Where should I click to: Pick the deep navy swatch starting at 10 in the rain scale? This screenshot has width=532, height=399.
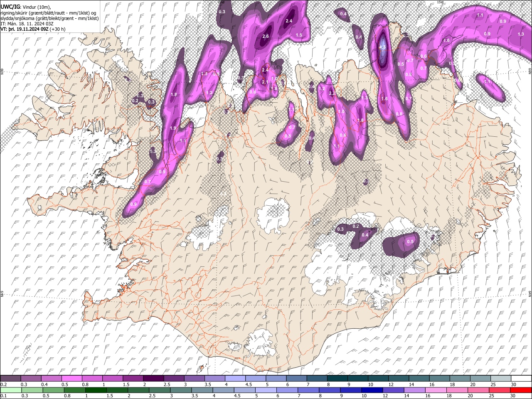point(371,390)
